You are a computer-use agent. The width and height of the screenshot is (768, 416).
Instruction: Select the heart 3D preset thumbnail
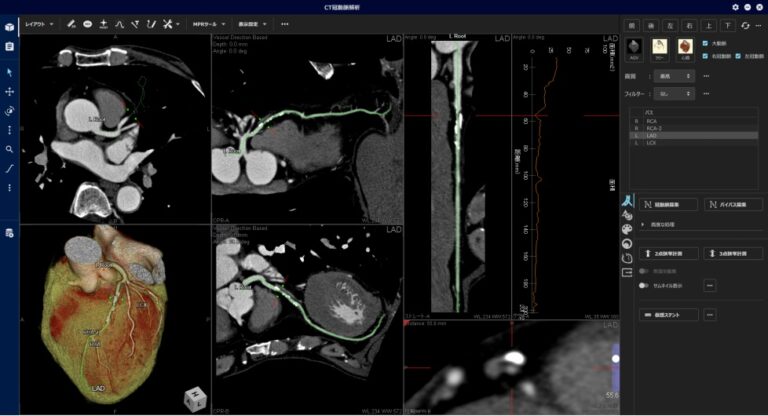685,46
